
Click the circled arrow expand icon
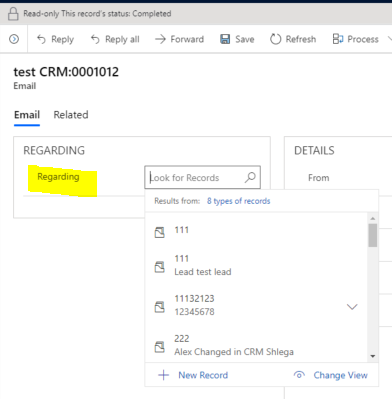(x=14, y=39)
